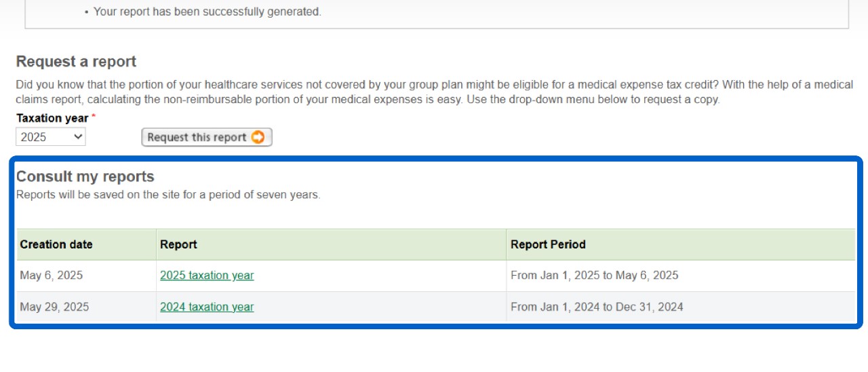
Task: Click the Taxation year field label
Action: tap(52, 118)
